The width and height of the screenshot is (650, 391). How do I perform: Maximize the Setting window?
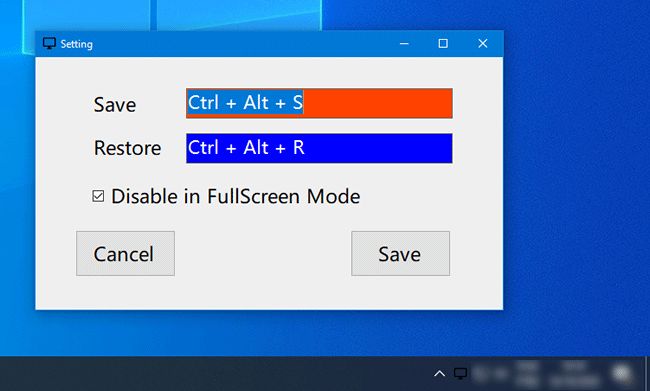(443, 44)
